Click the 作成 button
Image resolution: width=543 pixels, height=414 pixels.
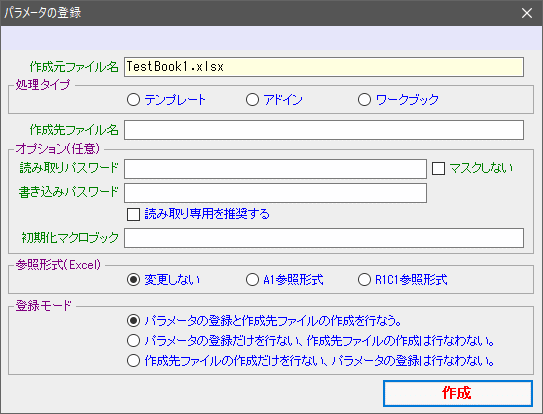coord(457,393)
